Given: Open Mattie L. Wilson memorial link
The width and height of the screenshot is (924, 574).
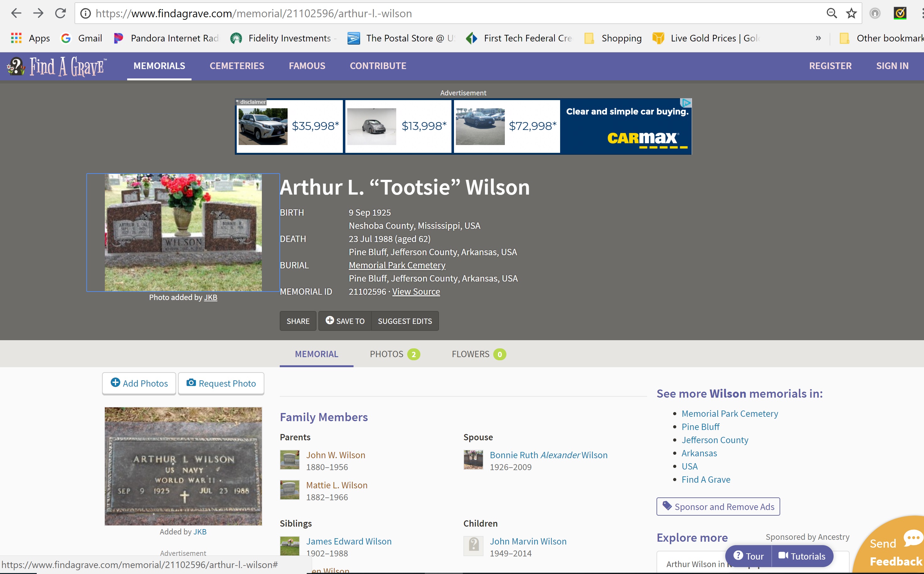Looking at the screenshot, I should pos(337,485).
